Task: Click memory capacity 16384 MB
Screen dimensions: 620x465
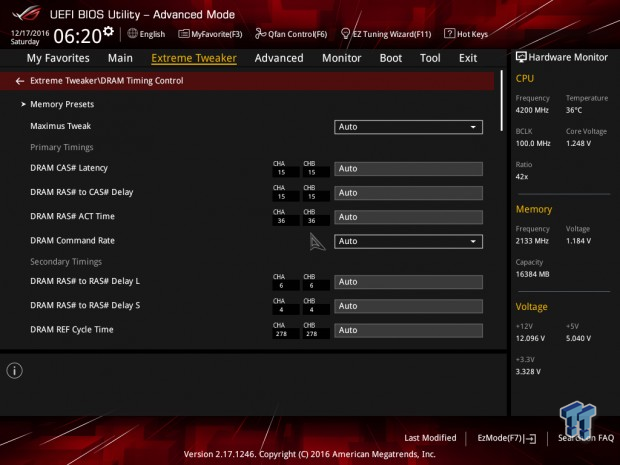Action: point(532,274)
